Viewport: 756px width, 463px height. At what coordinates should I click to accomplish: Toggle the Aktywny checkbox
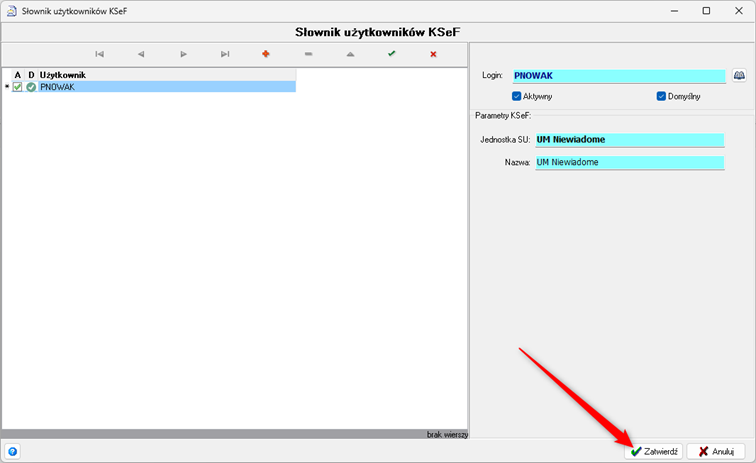(x=517, y=97)
